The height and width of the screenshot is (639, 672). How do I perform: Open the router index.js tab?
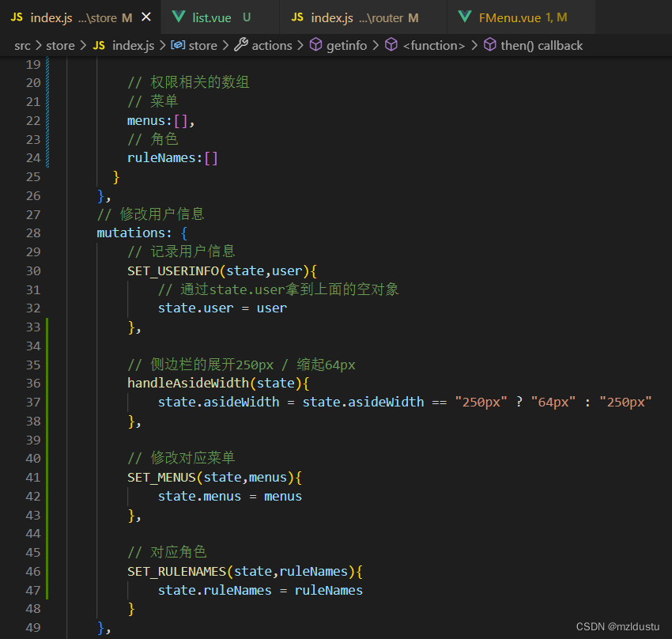(x=364, y=17)
